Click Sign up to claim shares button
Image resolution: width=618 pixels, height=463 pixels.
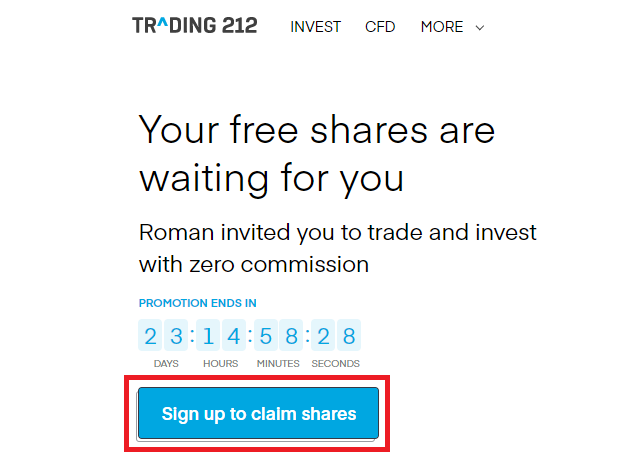[258, 413]
